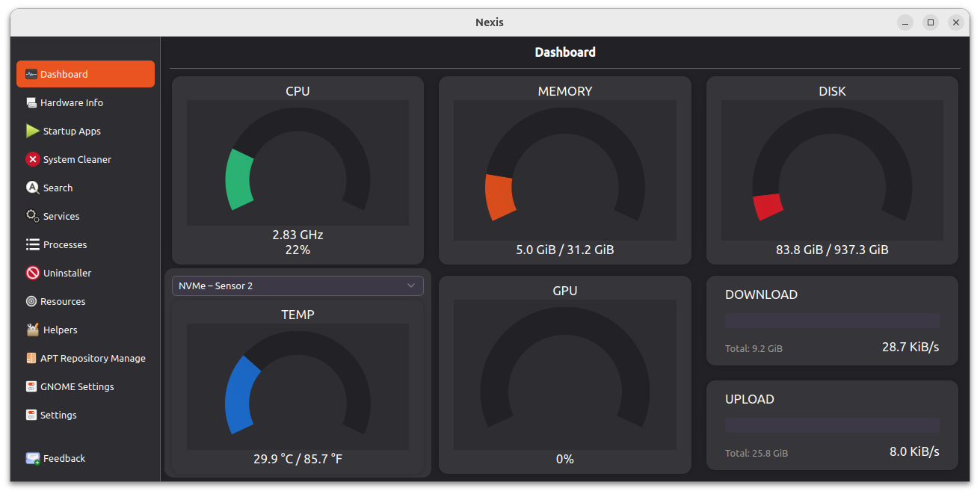Click the APT Repository Manage icon

pyautogui.click(x=31, y=358)
